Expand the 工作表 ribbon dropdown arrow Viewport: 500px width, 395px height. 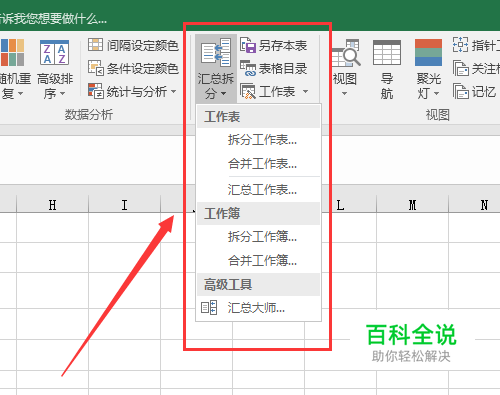coord(305,91)
